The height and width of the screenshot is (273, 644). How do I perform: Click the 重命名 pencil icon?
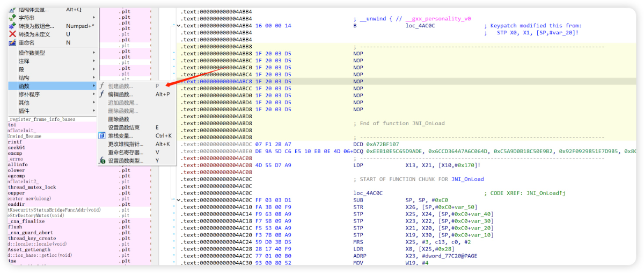(13, 42)
